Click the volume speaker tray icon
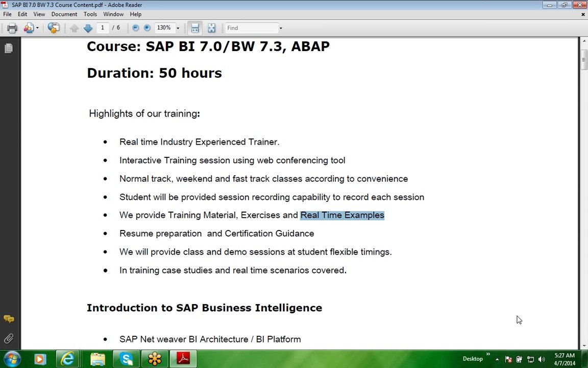 click(541, 359)
